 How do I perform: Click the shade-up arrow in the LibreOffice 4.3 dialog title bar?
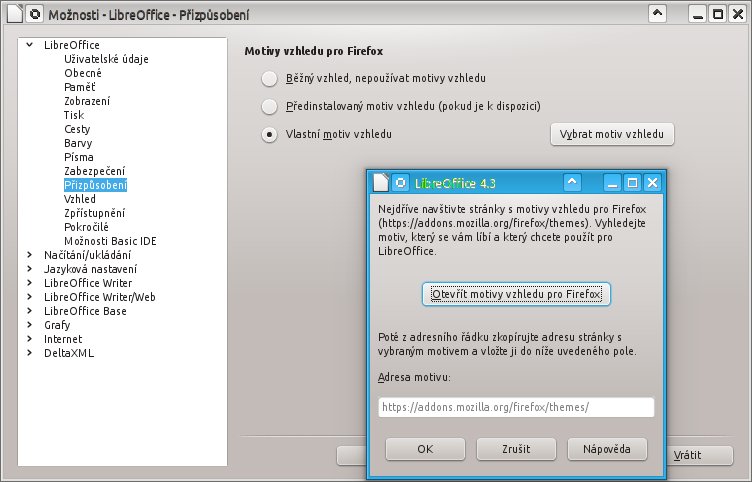click(x=572, y=182)
